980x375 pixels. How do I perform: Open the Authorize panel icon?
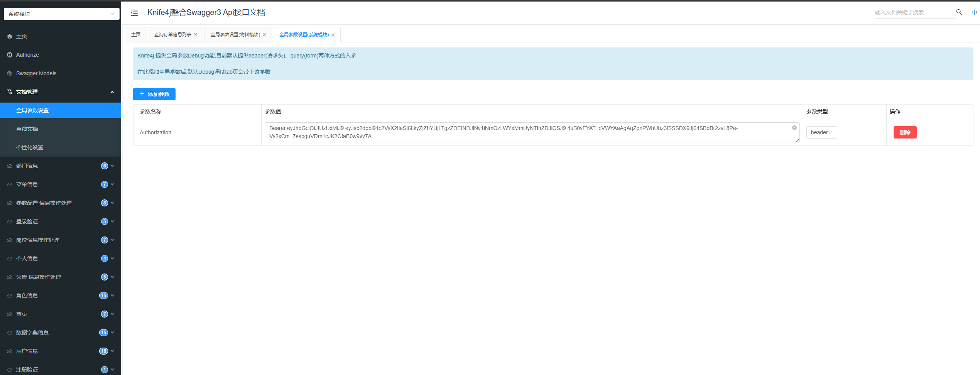tap(10, 54)
